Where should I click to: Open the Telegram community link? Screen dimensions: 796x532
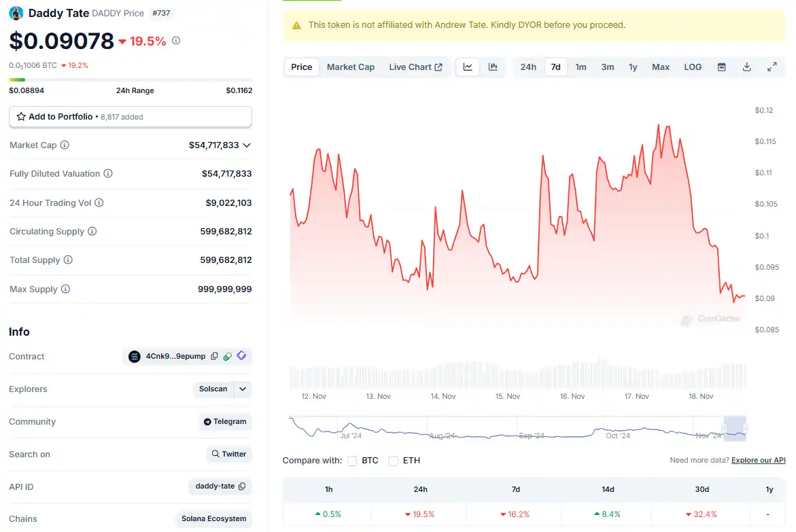click(x=225, y=421)
